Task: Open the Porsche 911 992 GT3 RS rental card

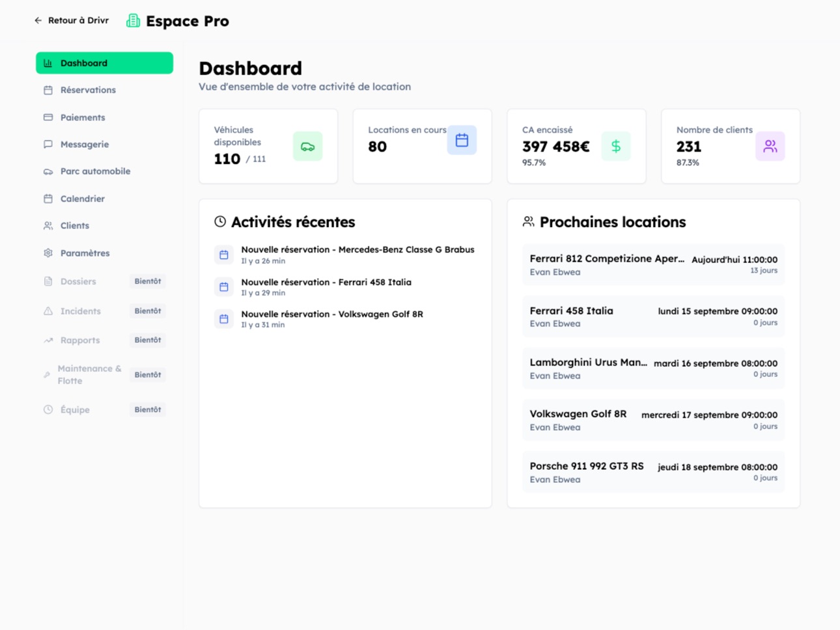Action: click(x=654, y=472)
